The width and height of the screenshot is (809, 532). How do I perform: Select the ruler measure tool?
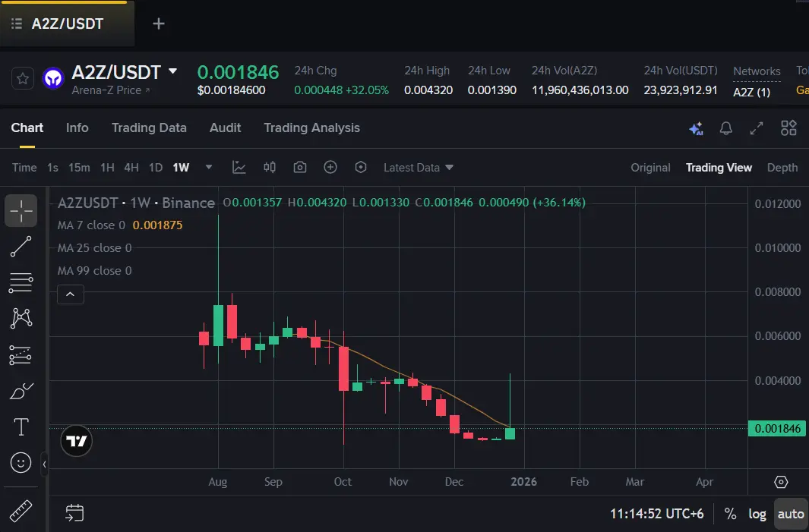(21, 512)
